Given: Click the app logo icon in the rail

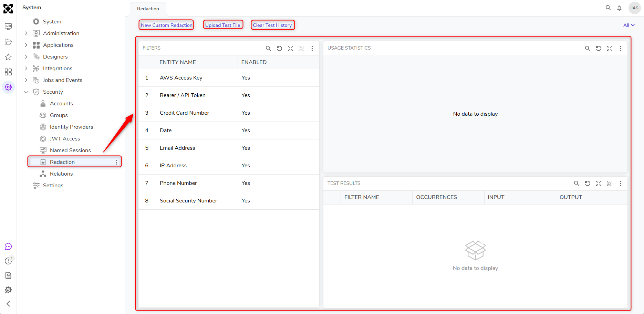Looking at the screenshot, I should click(x=8, y=9).
